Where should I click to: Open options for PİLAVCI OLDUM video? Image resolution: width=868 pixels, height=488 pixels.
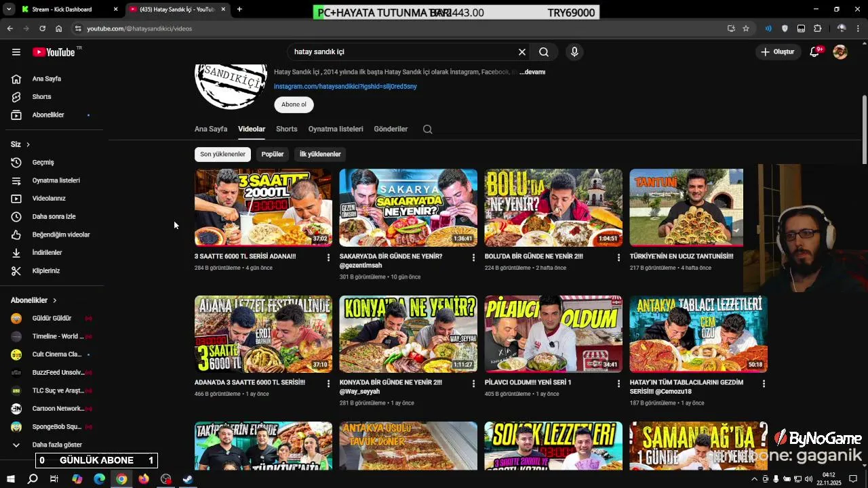point(618,384)
